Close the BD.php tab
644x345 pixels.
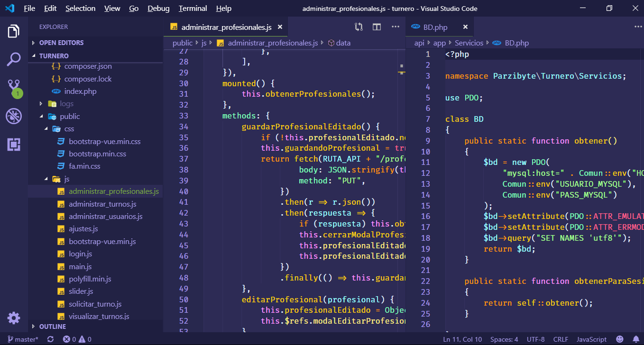[x=466, y=27]
